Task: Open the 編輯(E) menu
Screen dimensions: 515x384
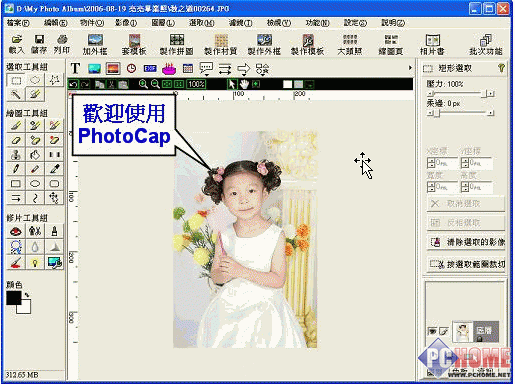Action: pos(56,23)
